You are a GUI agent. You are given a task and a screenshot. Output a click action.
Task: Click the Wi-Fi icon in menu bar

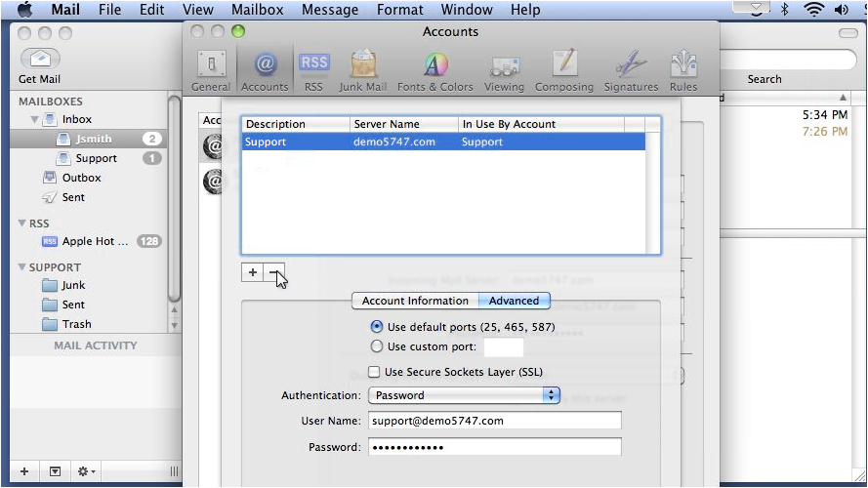pyautogui.click(x=813, y=10)
